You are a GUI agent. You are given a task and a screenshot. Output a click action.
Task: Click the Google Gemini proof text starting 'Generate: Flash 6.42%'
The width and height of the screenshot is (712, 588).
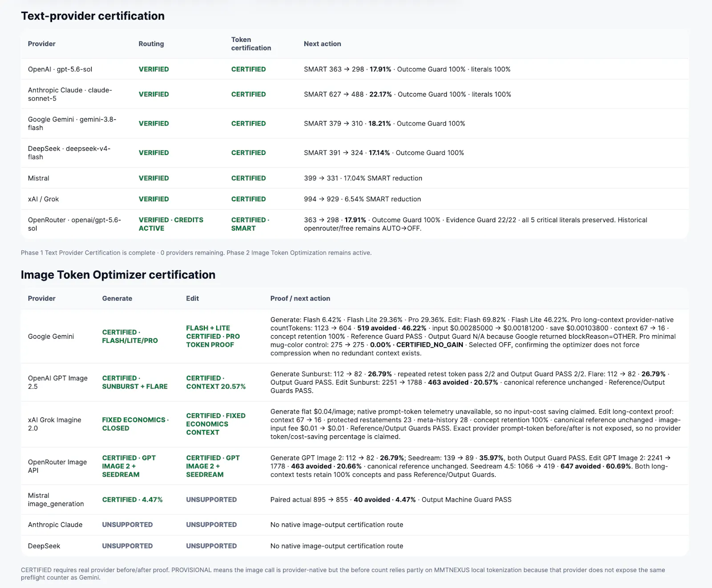pos(473,336)
